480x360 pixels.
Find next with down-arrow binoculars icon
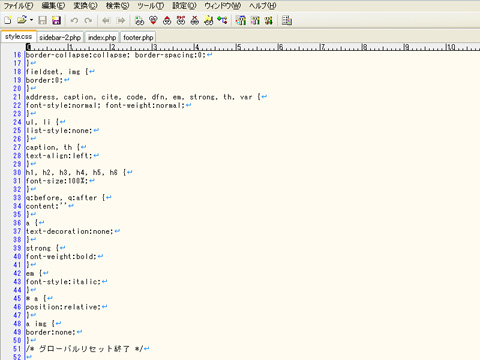[153, 21]
